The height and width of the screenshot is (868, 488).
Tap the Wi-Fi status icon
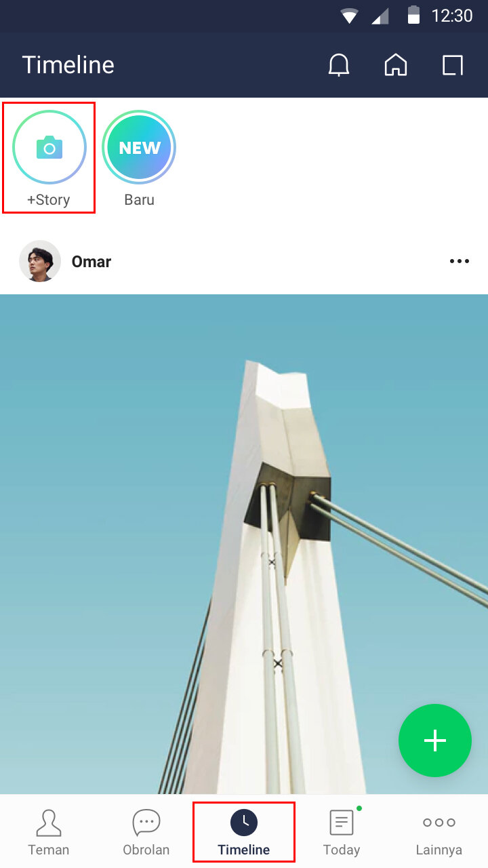pyautogui.click(x=349, y=16)
